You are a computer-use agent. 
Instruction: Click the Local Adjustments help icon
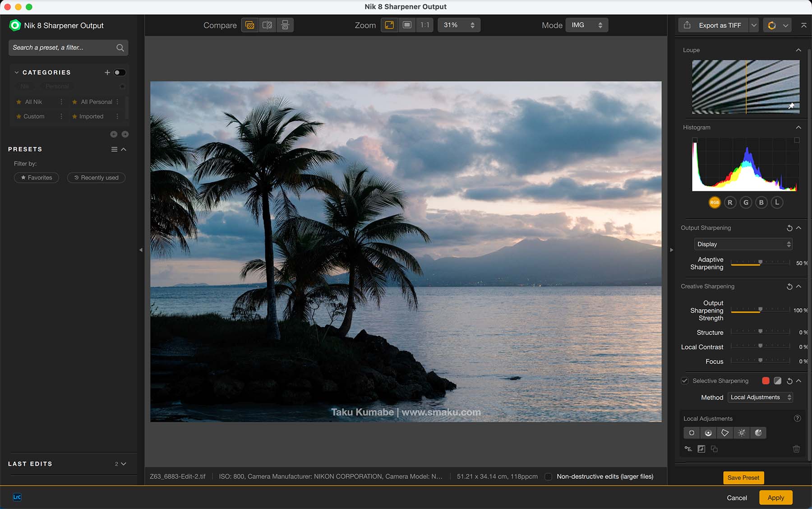[x=797, y=418]
